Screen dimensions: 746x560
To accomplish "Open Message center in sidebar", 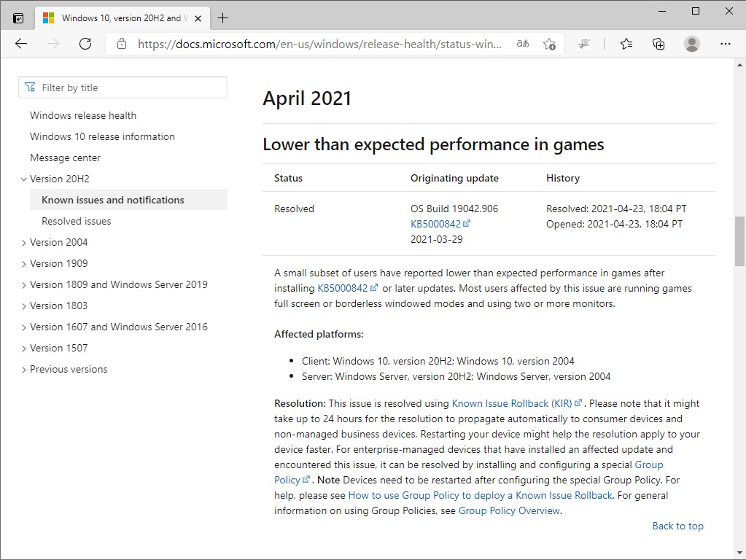I will coord(65,157).
